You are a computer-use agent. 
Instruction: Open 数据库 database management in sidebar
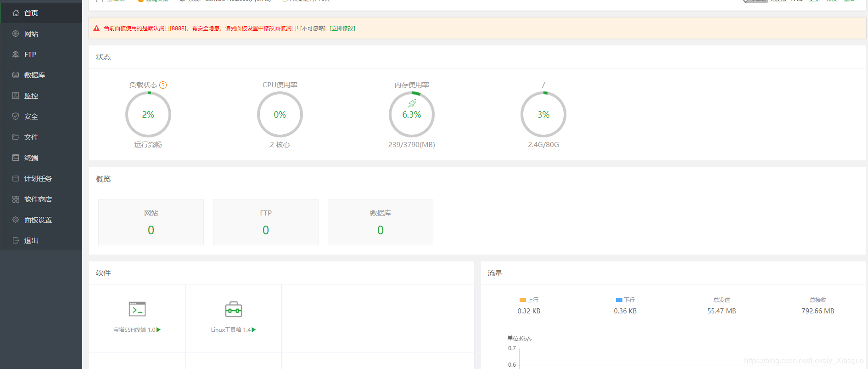41,75
